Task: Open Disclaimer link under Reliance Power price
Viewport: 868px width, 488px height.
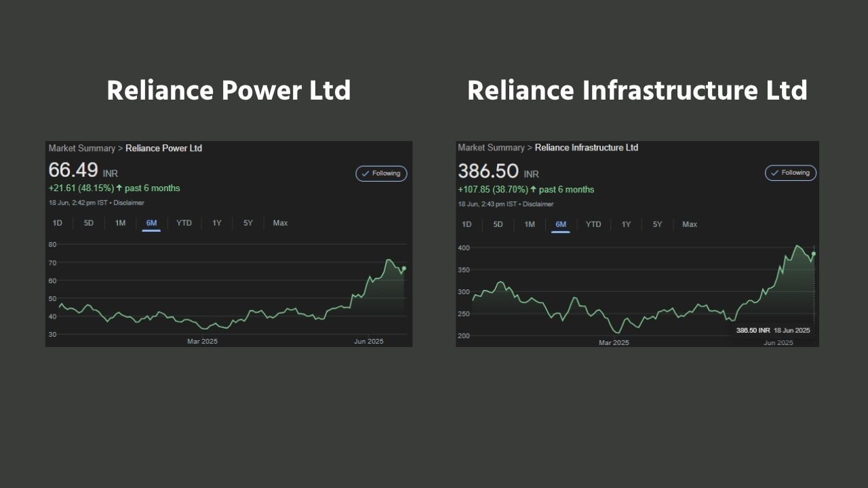Action: tap(129, 203)
